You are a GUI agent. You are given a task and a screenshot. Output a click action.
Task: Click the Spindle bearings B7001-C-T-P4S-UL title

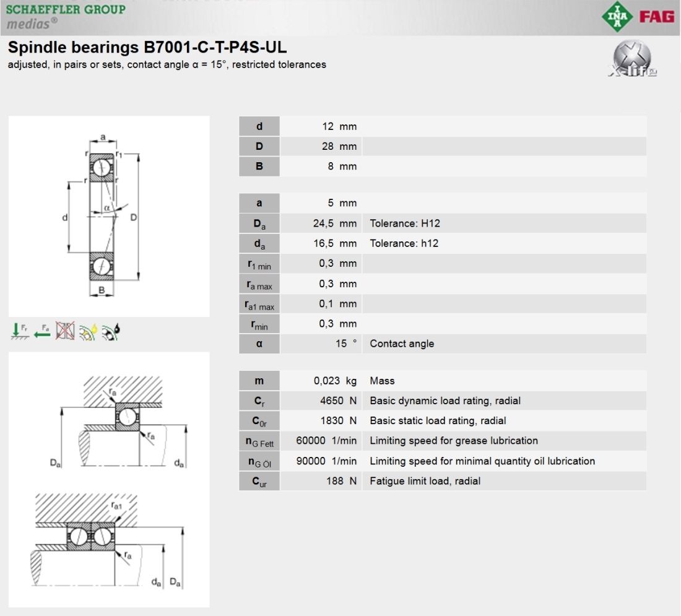[x=147, y=48]
